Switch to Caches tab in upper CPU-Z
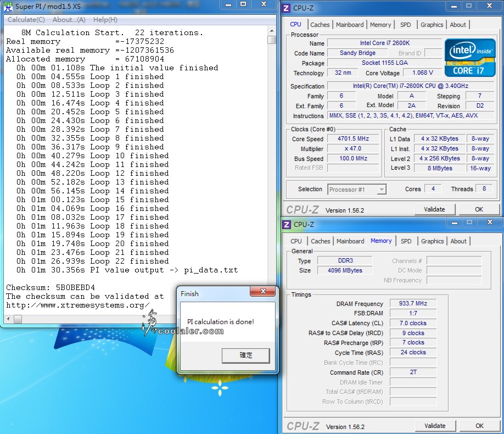 (x=320, y=25)
